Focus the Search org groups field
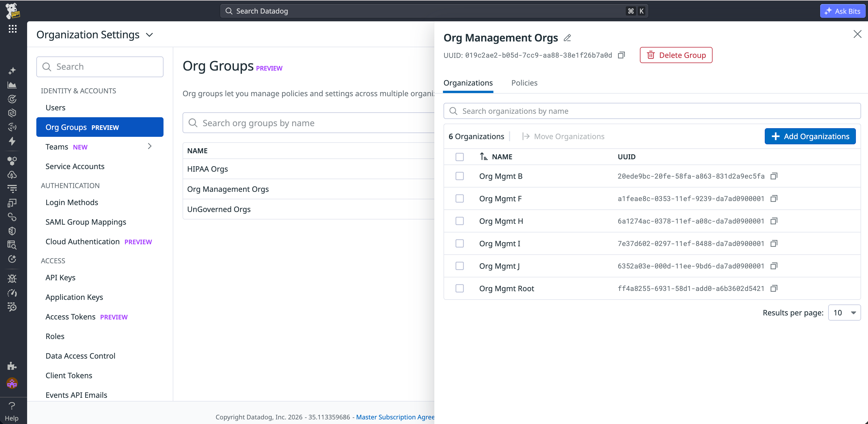The width and height of the screenshot is (868, 424). [x=308, y=123]
